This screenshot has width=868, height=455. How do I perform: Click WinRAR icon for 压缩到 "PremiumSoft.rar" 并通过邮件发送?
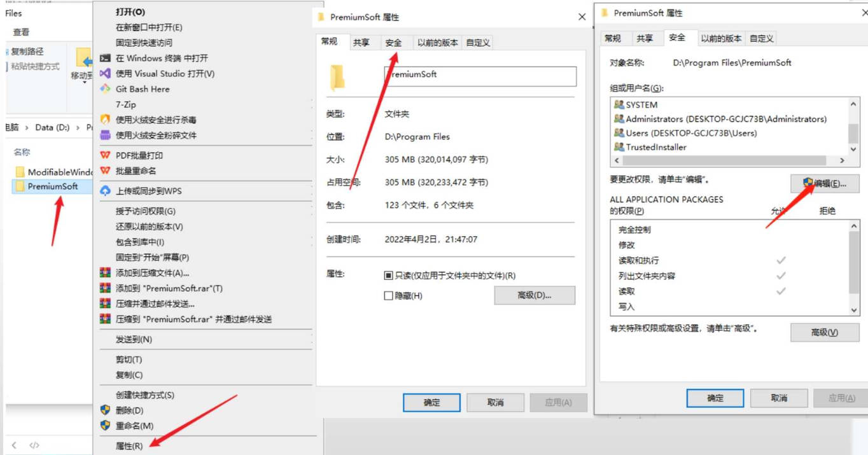105,319
